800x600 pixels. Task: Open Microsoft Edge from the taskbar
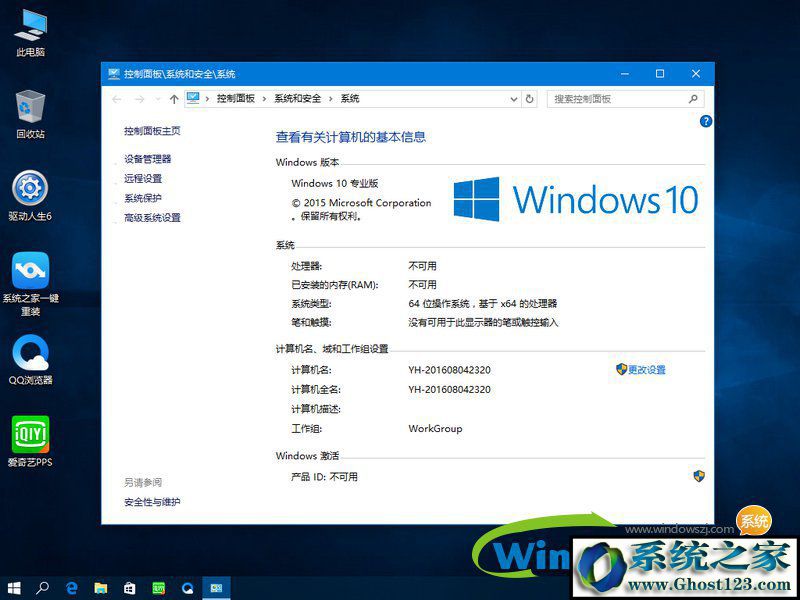click(72, 588)
